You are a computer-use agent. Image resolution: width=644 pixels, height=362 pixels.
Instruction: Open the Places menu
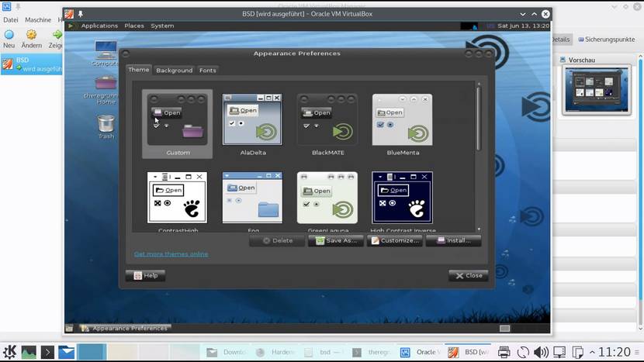coord(134,26)
